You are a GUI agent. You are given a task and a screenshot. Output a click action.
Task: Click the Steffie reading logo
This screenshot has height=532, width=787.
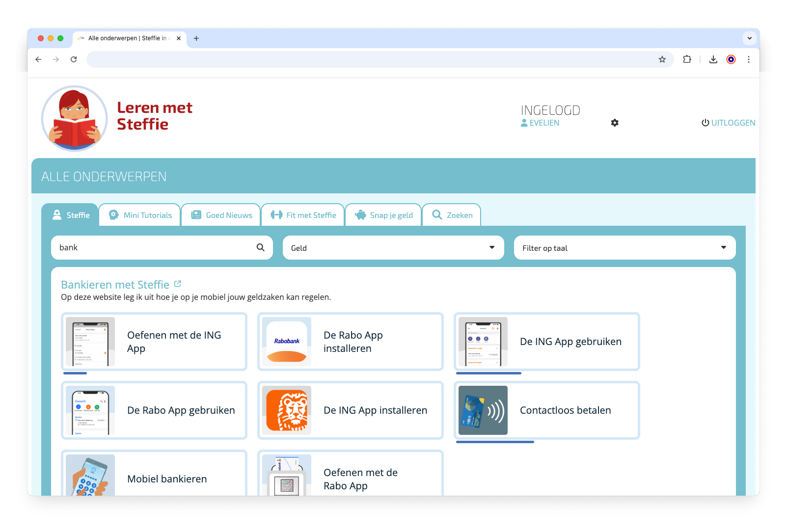(x=75, y=119)
